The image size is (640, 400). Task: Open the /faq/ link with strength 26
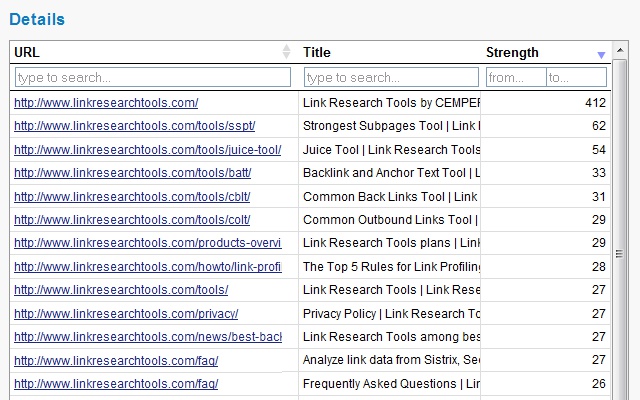[116, 384]
